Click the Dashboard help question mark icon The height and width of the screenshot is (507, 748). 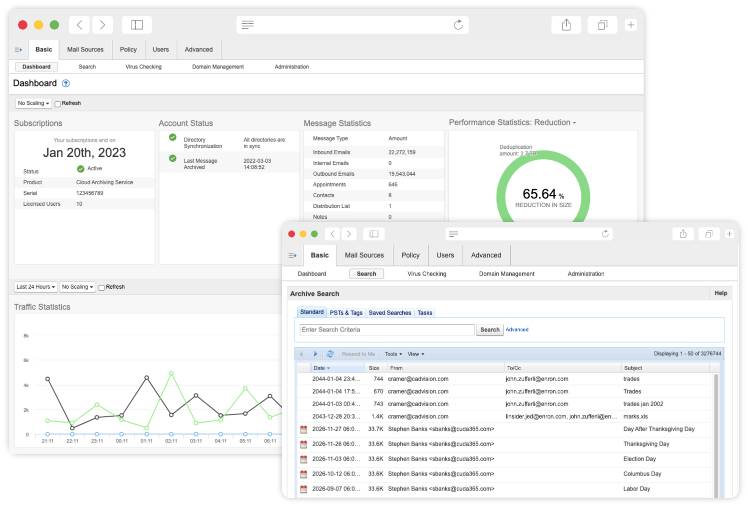(x=66, y=84)
